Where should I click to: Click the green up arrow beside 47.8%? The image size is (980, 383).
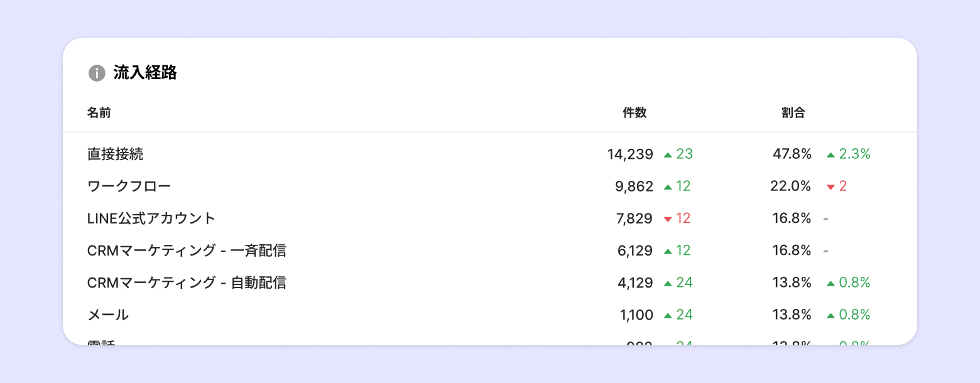830,154
